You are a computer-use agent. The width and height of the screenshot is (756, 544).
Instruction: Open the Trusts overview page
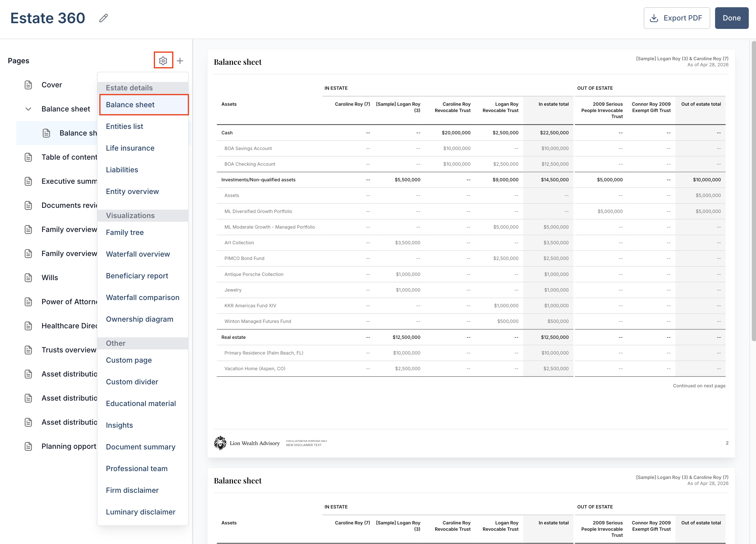tap(69, 350)
